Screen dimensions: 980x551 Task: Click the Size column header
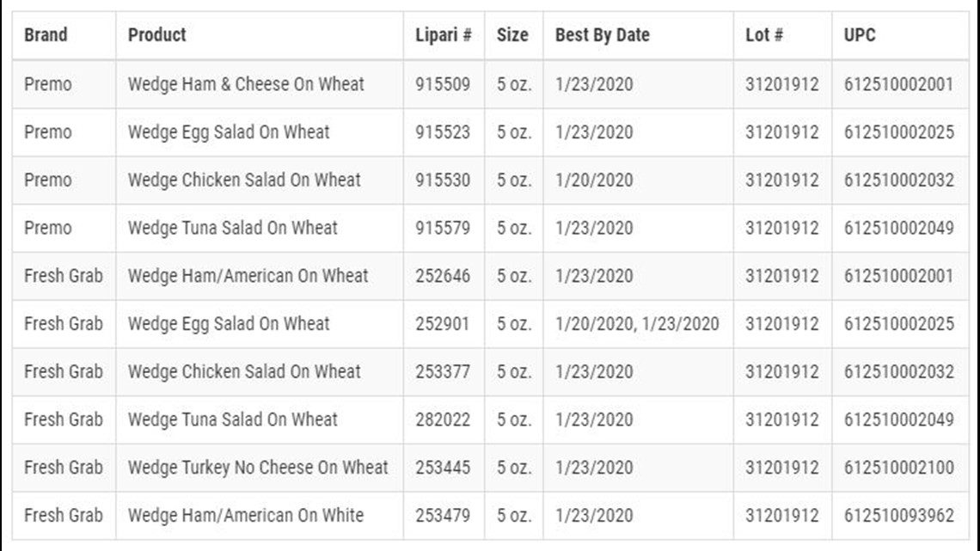tap(512, 35)
